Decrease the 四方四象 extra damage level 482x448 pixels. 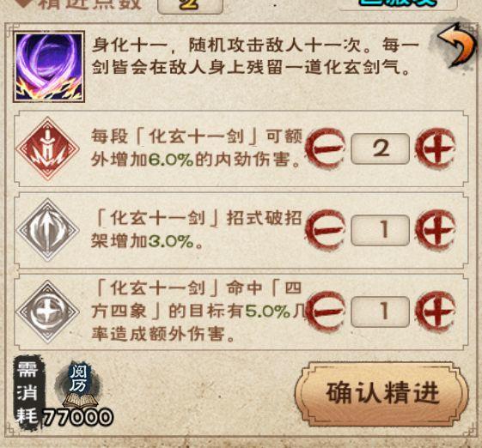[326, 311]
